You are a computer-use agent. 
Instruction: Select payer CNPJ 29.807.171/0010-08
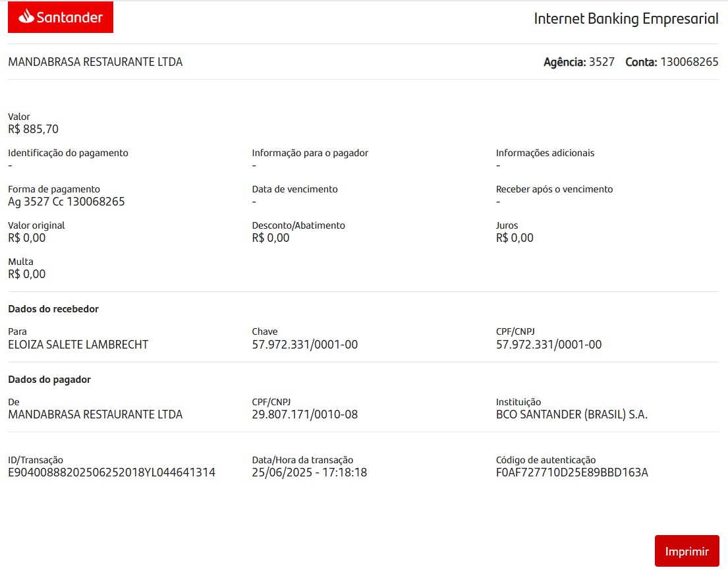click(x=305, y=414)
